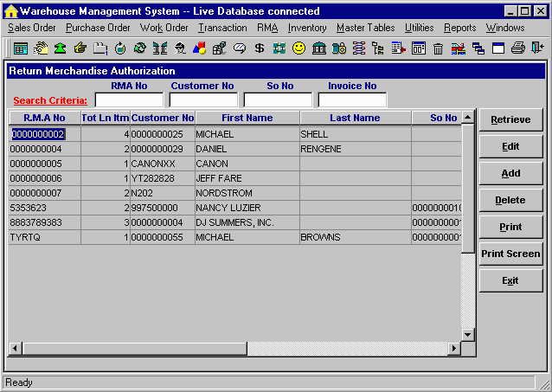The image size is (552, 392).
Task: Click the bank building toolbar icon
Action: [x=318, y=48]
